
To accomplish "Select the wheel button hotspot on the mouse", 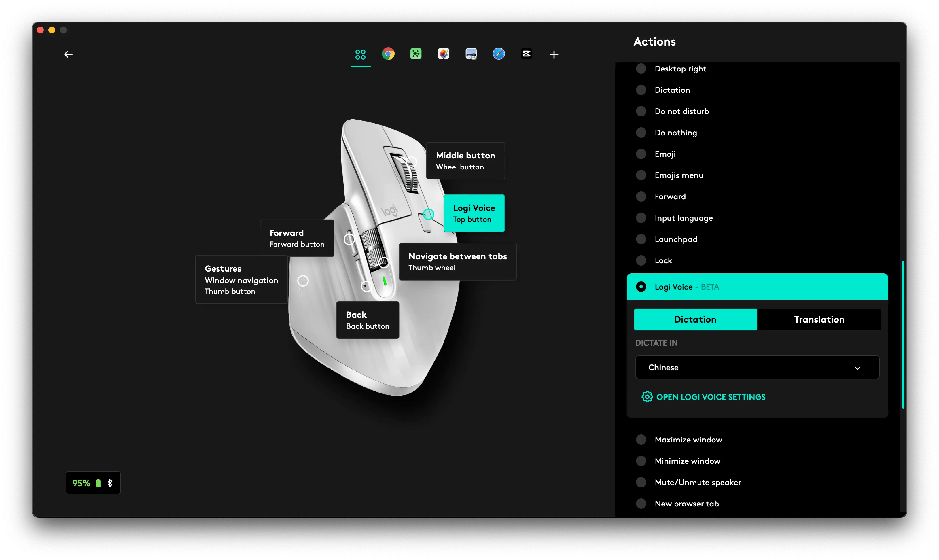I will (411, 162).
